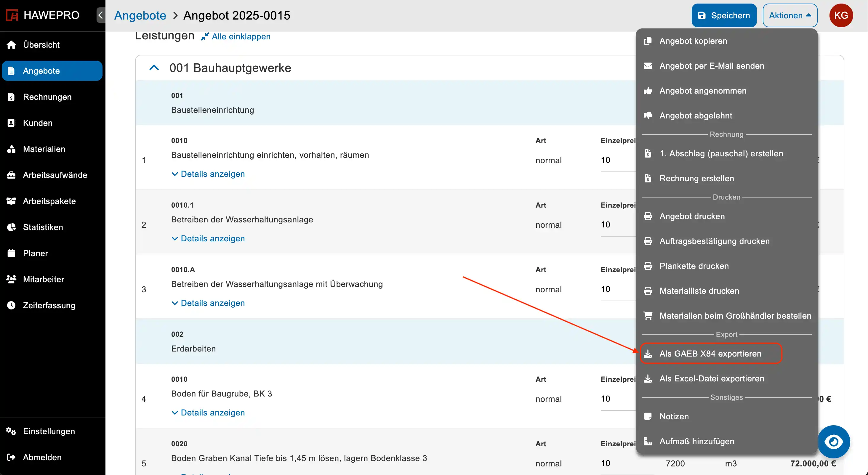Close the Aktionen dropdown menu
Screen dimensions: 868x475
tap(790, 15)
